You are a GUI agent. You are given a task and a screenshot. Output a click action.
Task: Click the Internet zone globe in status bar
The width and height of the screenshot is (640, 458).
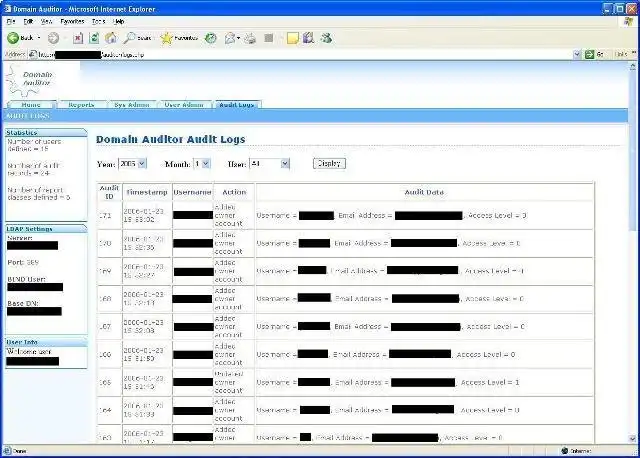click(x=564, y=451)
